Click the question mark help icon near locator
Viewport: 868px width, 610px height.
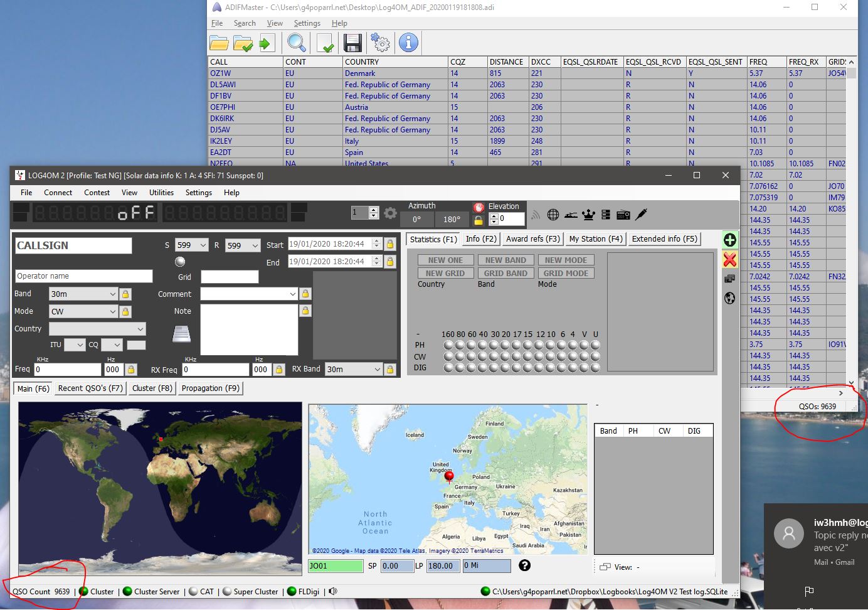point(525,565)
